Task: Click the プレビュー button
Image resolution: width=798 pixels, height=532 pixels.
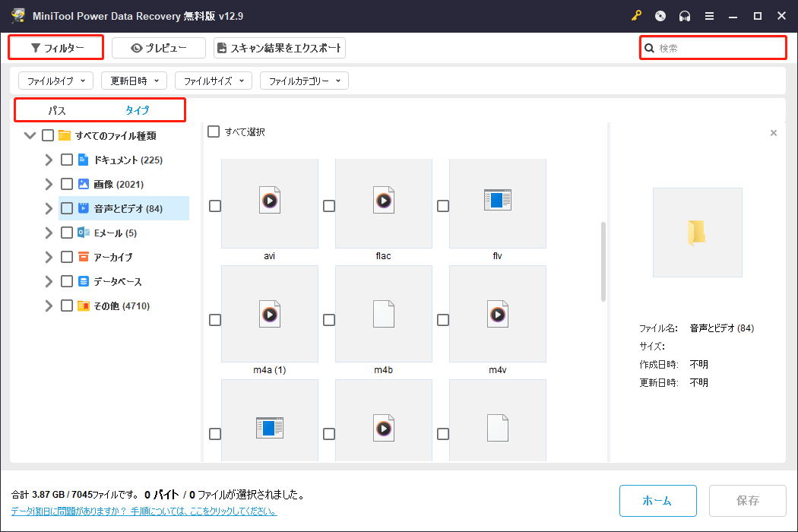Action: tap(159, 48)
